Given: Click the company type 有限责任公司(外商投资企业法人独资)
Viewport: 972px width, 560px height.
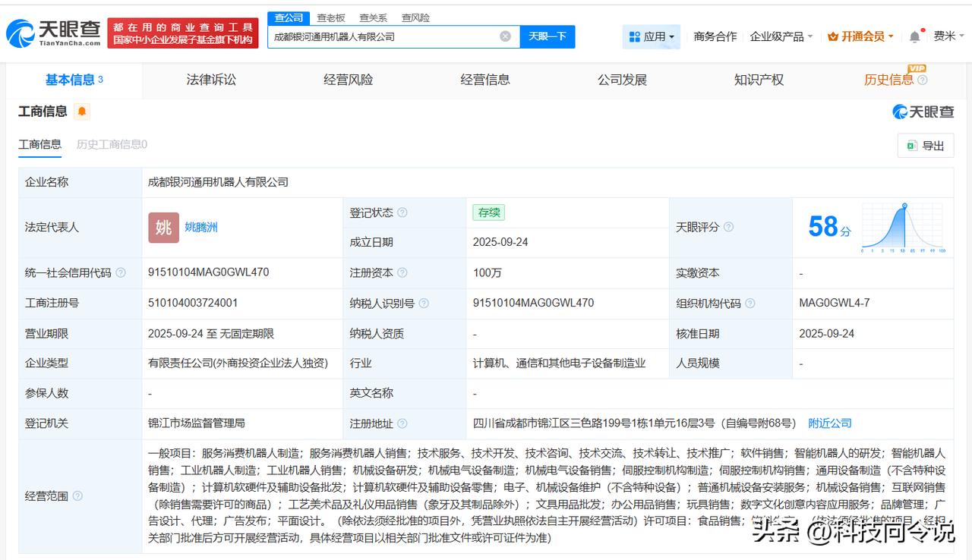Looking at the screenshot, I should tap(238, 363).
